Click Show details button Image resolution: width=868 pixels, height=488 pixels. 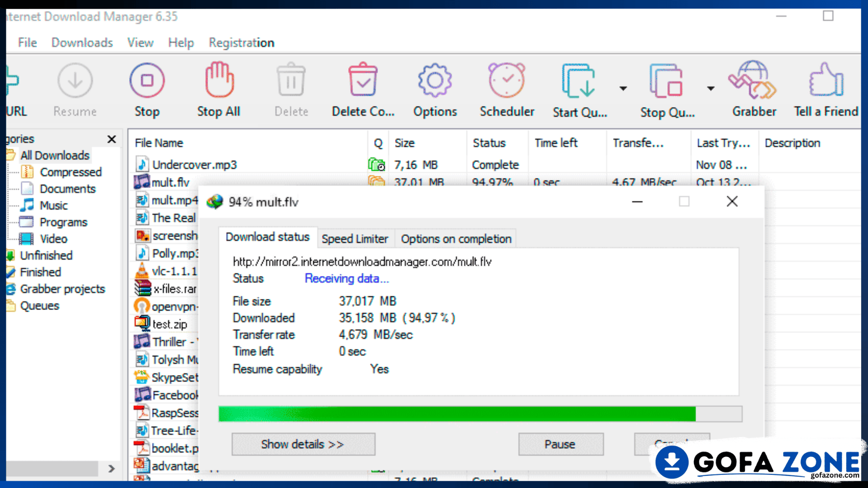tap(303, 444)
